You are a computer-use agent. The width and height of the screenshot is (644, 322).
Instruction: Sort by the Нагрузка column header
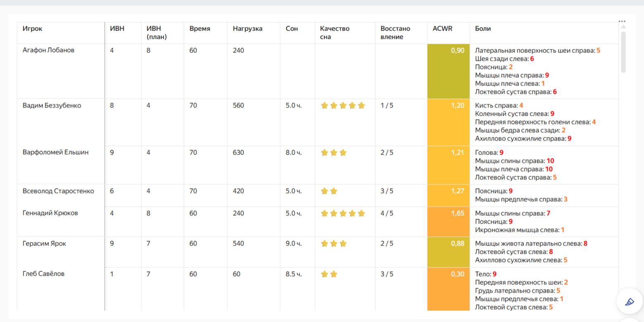247,29
